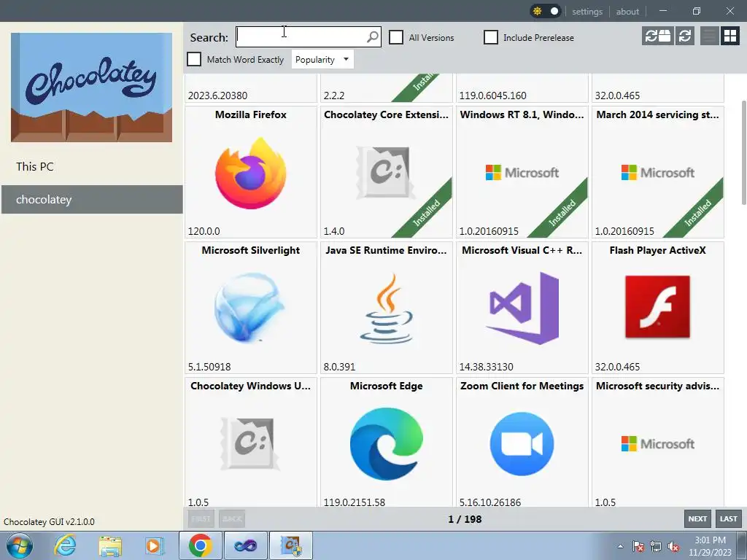Go to the NEXT page of packages
Image resolution: width=747 pixels, height=560 pixels.
[x=697, y=518]
